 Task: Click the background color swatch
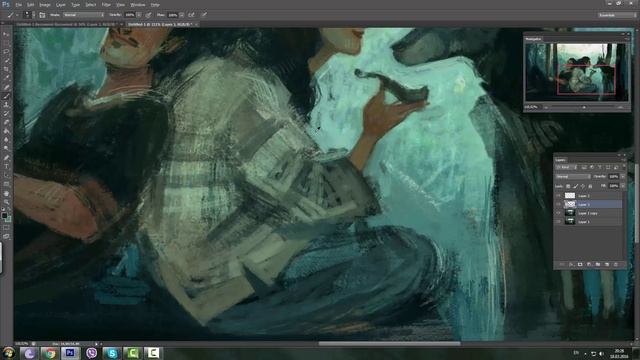pos(9,220)
